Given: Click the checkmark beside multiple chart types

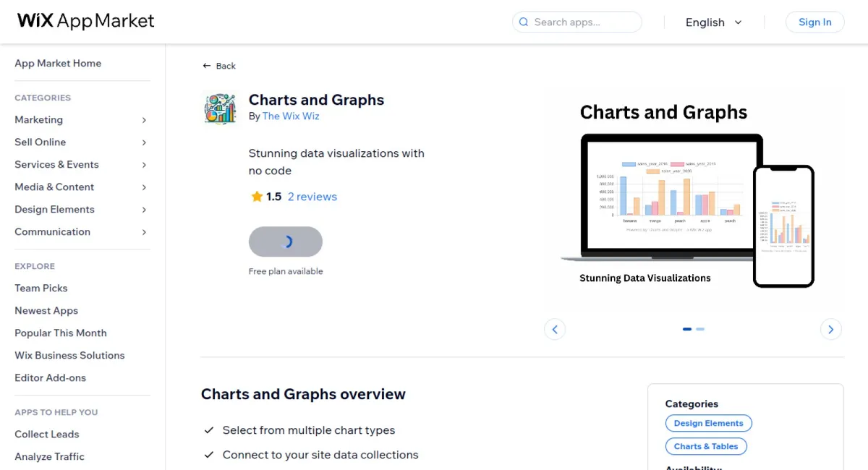Looking at the screenshot, I should coord(210,430).
